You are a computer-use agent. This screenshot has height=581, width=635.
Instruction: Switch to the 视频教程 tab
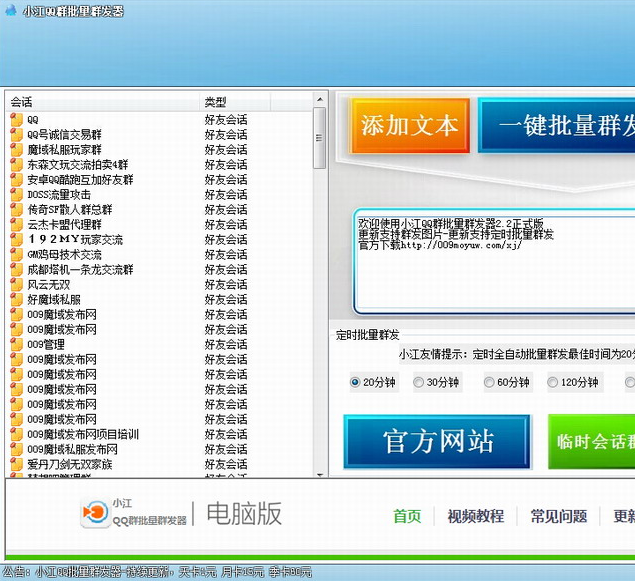point(475,516)
